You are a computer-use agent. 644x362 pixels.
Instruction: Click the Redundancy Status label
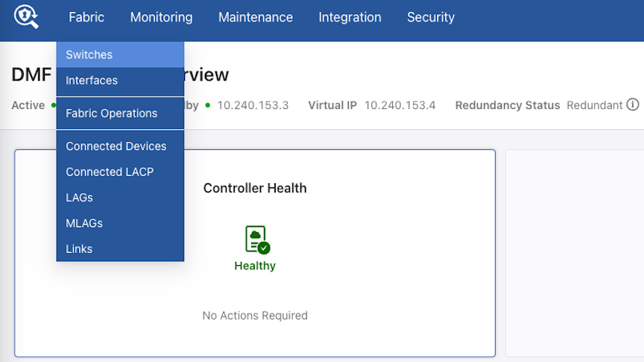click(508, 105)
